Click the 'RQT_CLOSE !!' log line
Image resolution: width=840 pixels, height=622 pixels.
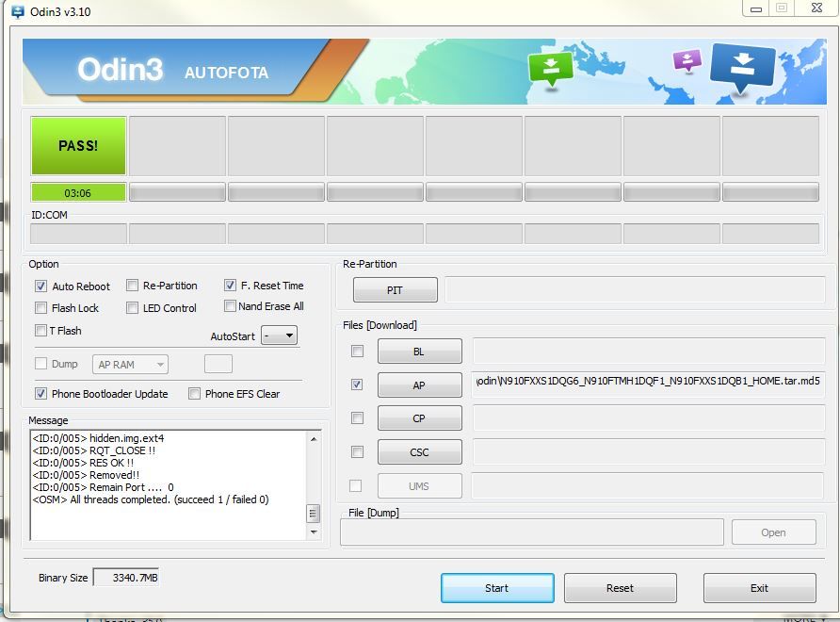point(94,450)
